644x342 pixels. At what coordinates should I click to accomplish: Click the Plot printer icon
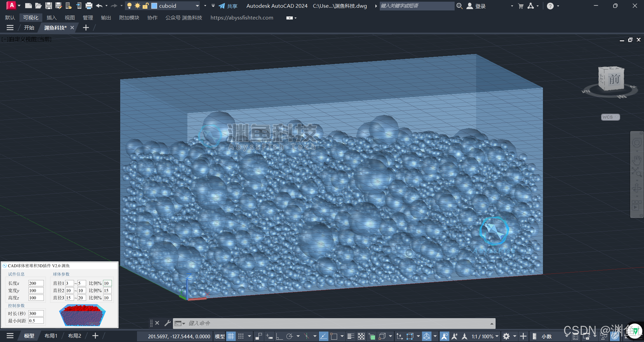[89, 6]
